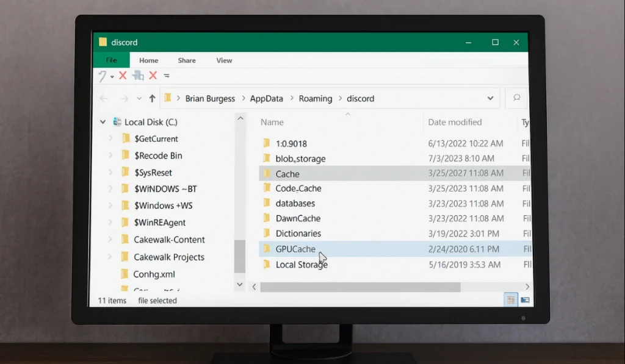Open recent locations dropdown chevron

point(139,98)
